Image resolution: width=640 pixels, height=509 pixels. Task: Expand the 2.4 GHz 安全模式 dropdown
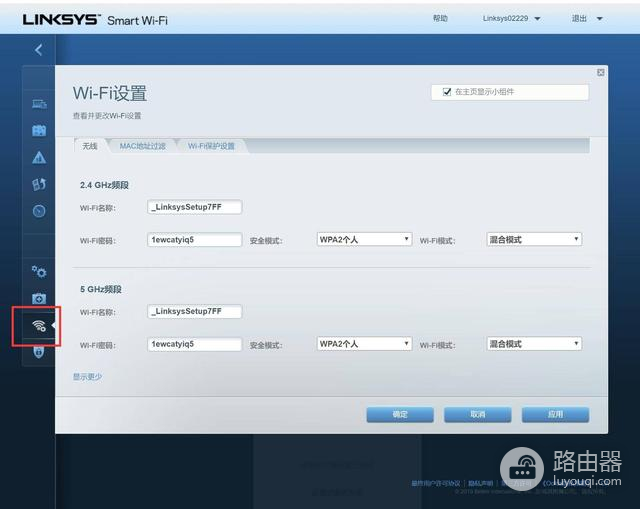point(364,240)
